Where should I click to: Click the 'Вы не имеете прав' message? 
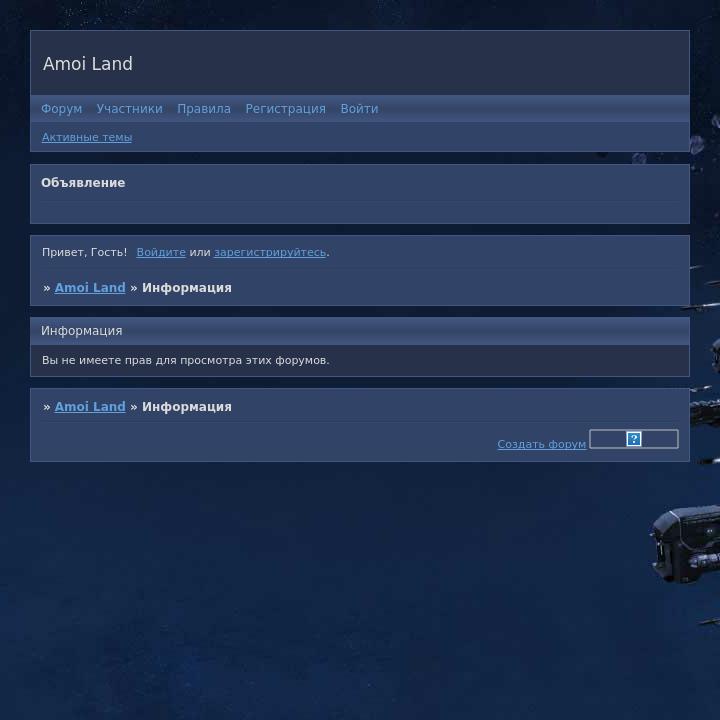click(185, 360)
